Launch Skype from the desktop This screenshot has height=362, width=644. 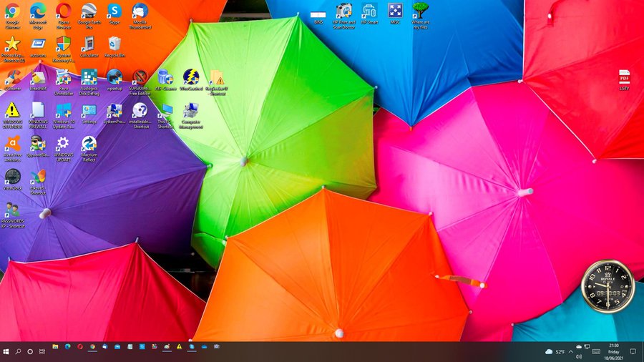pos(114,14)
